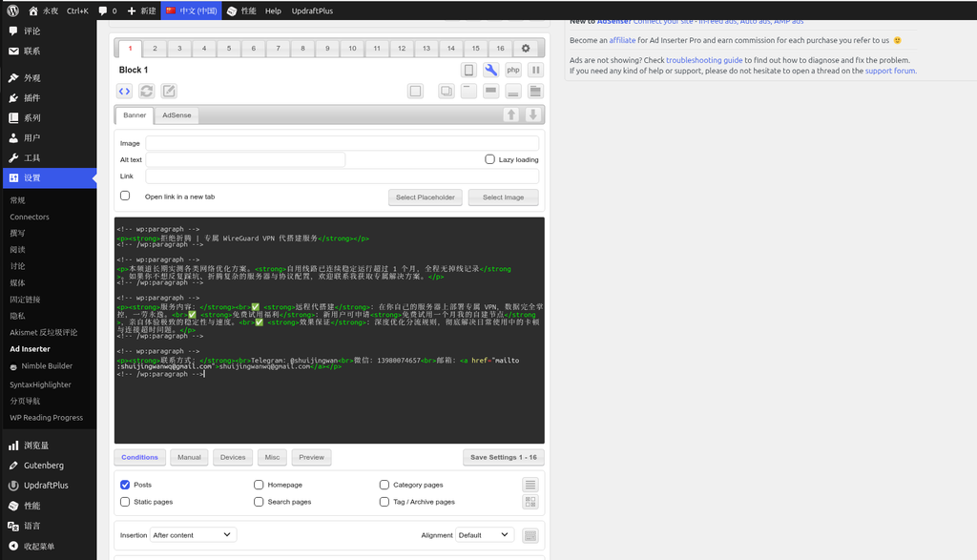Click grid icon beside Tag / Archive pages
Screen dimensions: 977x560
530,502
